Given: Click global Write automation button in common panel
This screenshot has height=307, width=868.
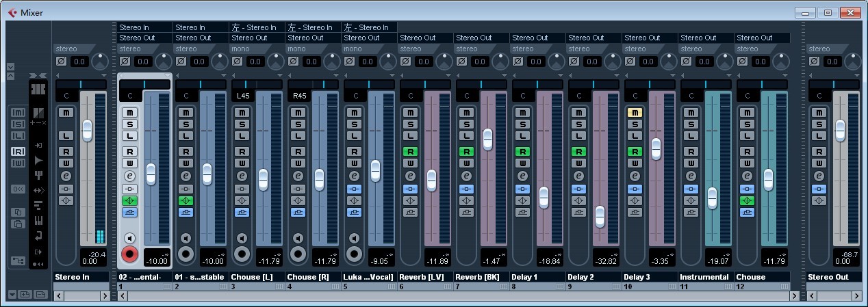Looking at the screenshot, I should (18, 163).
